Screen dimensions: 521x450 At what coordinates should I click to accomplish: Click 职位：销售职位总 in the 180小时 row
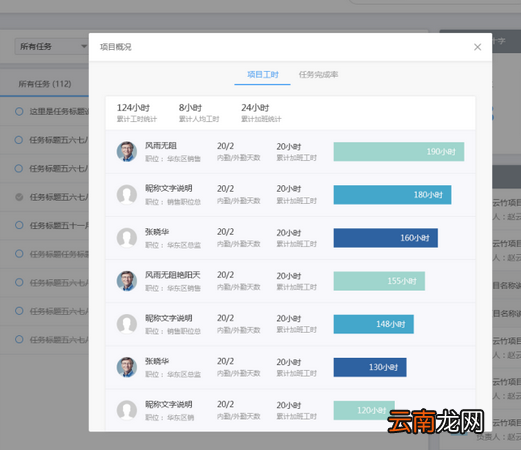pyautogui.click(x=173, y=202)
